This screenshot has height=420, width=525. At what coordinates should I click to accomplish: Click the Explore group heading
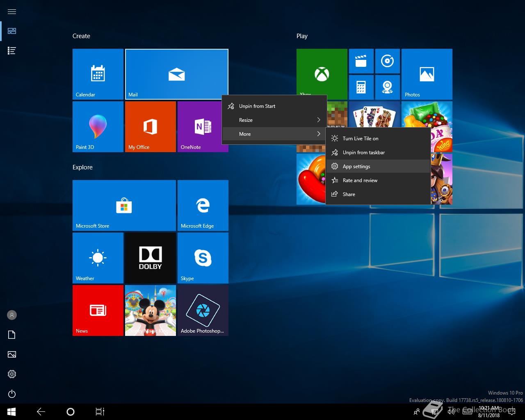coord(82,167)
